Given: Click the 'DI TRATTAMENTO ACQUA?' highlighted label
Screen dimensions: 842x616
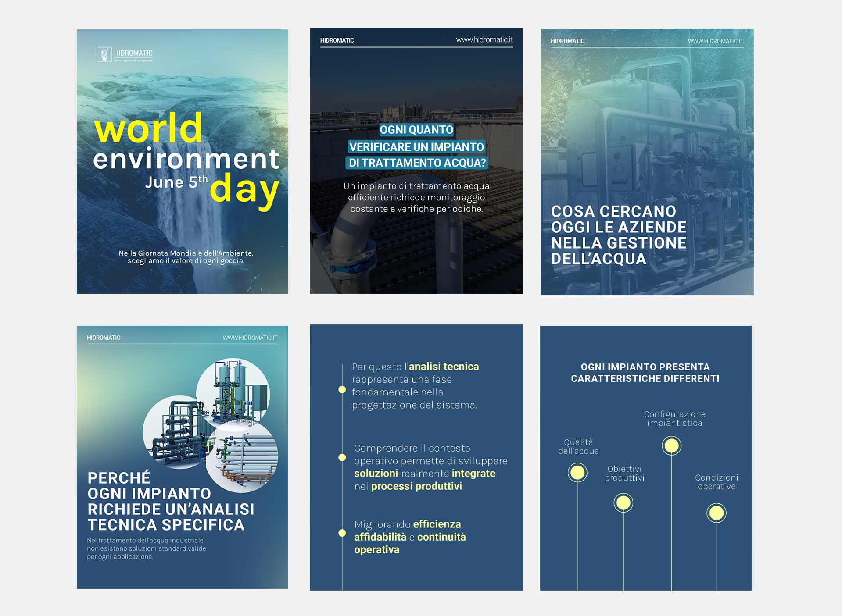Looking at the screenshot, I should [417, 163].
